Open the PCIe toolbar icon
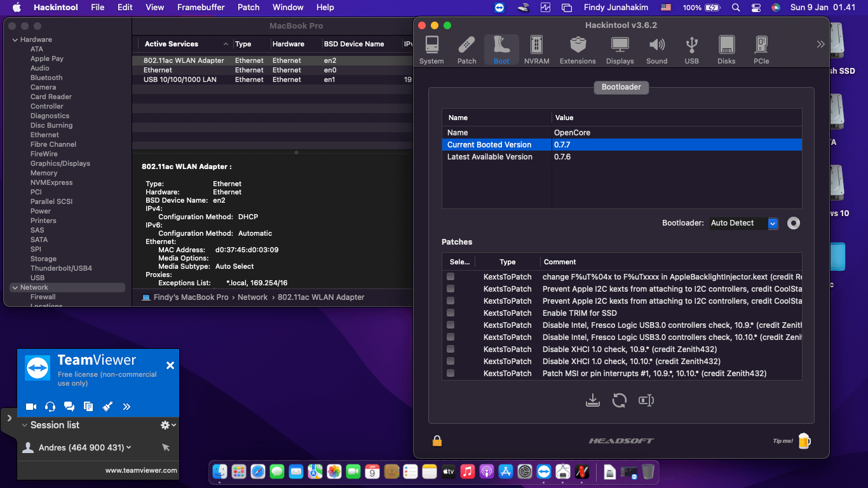The width and height of the screenshot is (868, 488). 761,50
